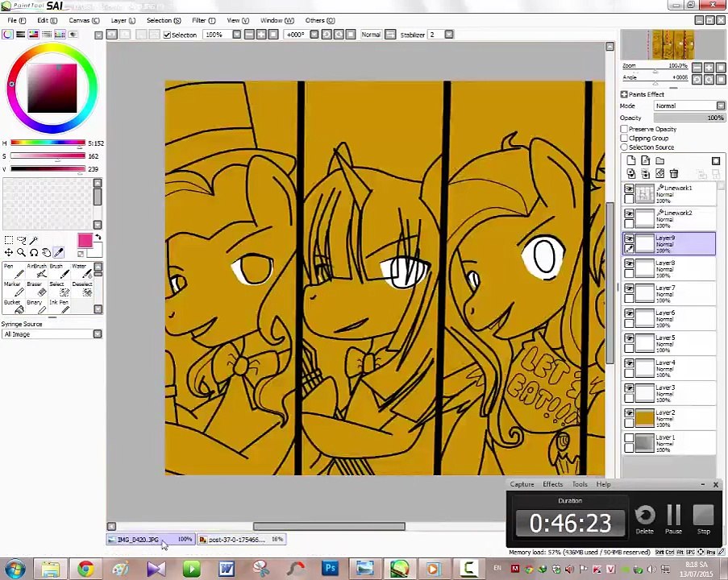Choose the AirBrush tool
Image resolution: width=728 pixels, height=580 pixels.
tap(36, 271)
